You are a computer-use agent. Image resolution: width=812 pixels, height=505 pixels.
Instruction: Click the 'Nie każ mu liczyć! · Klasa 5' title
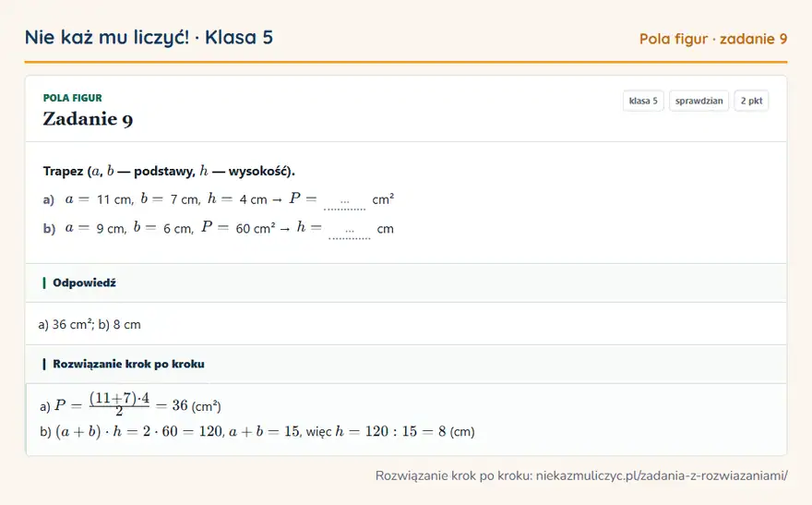(x=149, y=38)
